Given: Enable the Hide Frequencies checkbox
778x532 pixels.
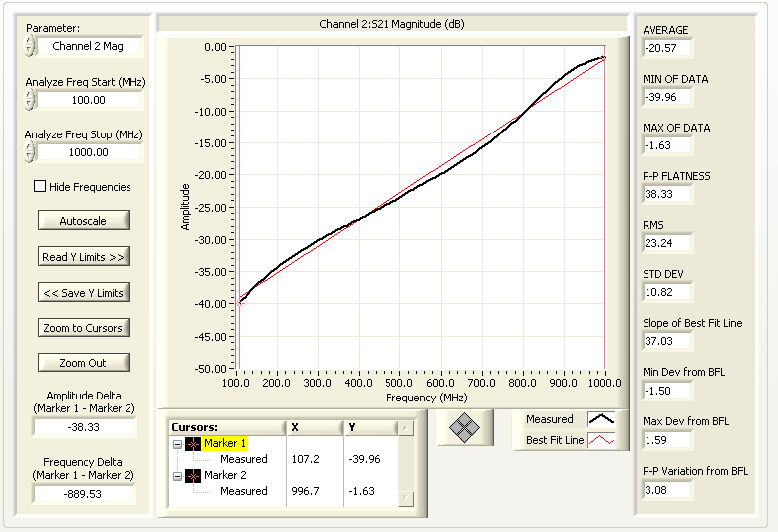Looking at the screenshot, I should 40,186.
